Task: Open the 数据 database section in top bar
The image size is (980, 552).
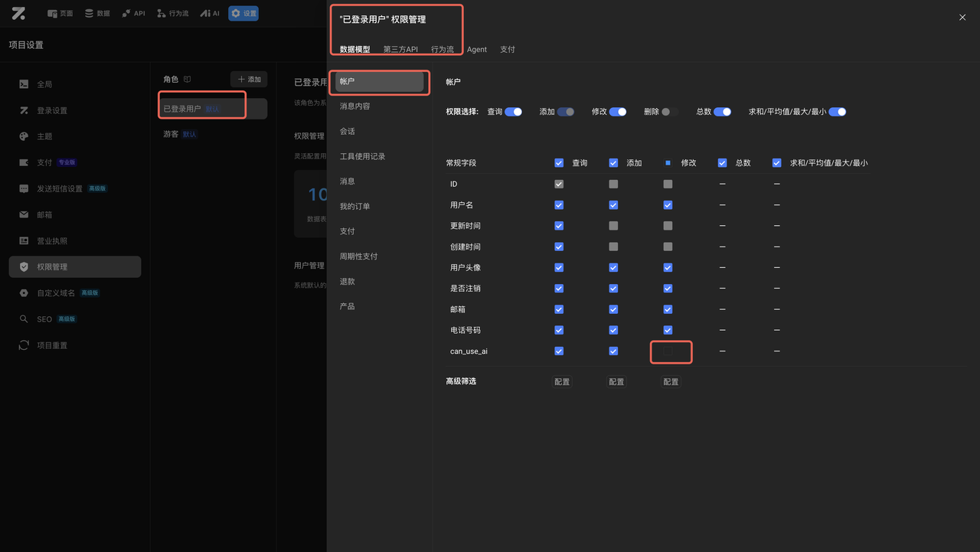Action: [x=97, y=13]
